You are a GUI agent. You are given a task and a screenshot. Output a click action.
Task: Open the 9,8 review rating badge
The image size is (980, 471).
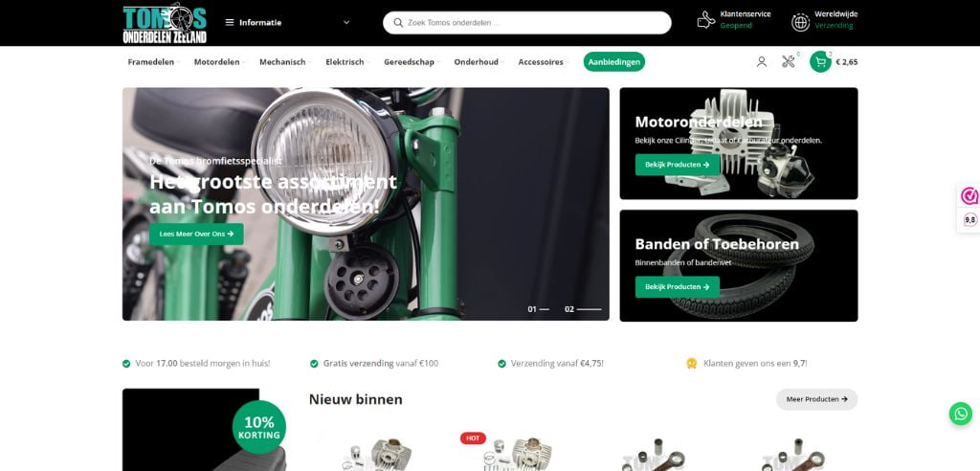click(x=969, y=219)
